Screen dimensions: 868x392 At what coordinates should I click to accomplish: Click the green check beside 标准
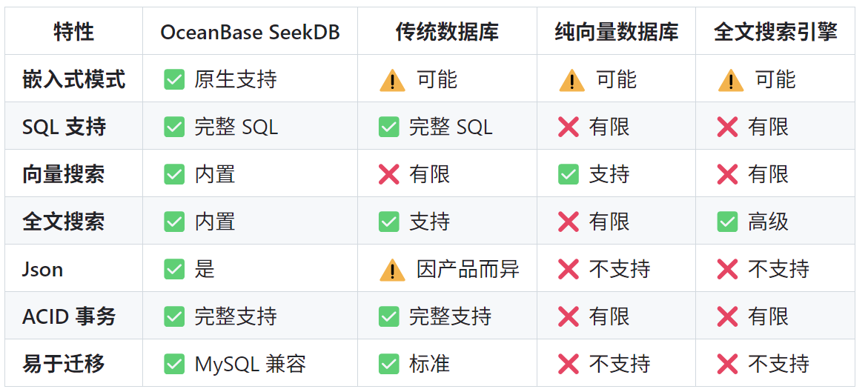[x=389, y=364]
